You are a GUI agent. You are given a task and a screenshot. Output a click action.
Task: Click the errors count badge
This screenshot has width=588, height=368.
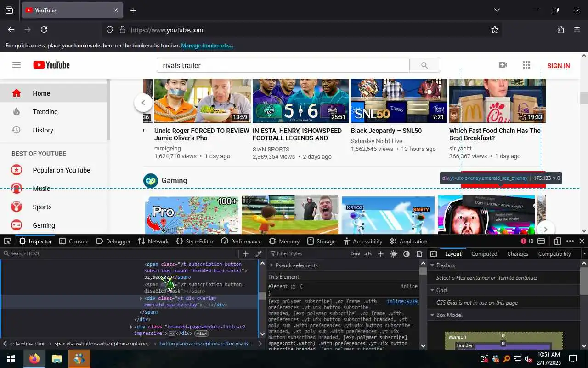coord(527,241)
